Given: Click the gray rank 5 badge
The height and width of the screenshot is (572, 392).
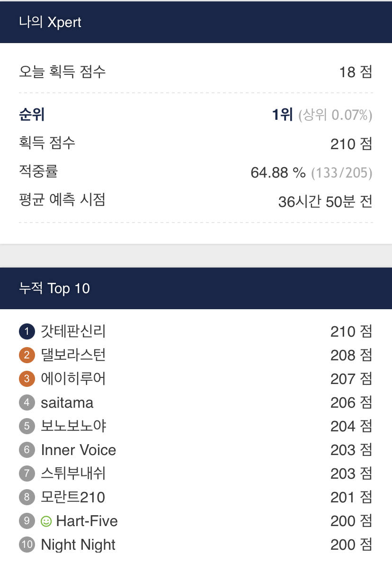Looking at the screenshot, I should point(27,426).
